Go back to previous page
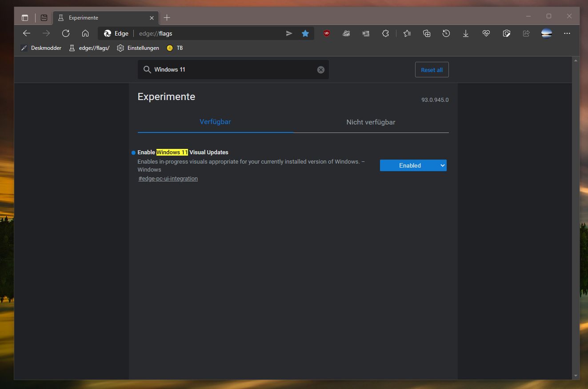Screen dimensions: 588x389 tap(27, 33)
